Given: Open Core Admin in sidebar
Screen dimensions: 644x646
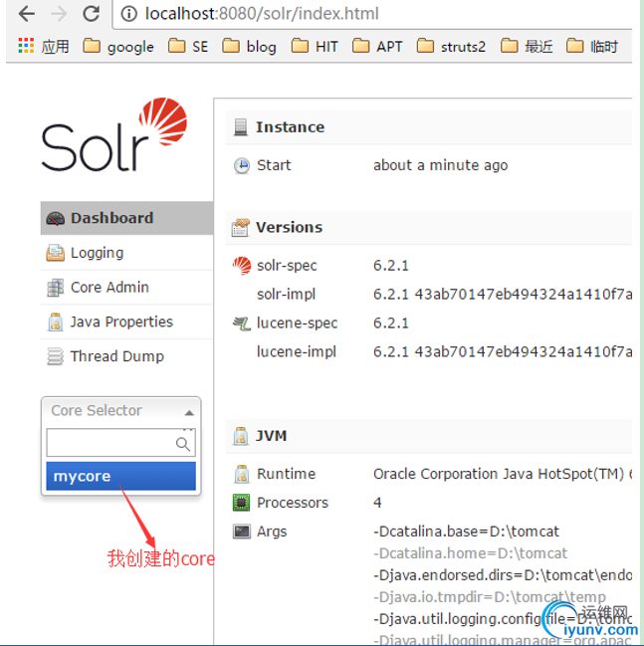Looking at the screenshot, I should tap(126, 287).
